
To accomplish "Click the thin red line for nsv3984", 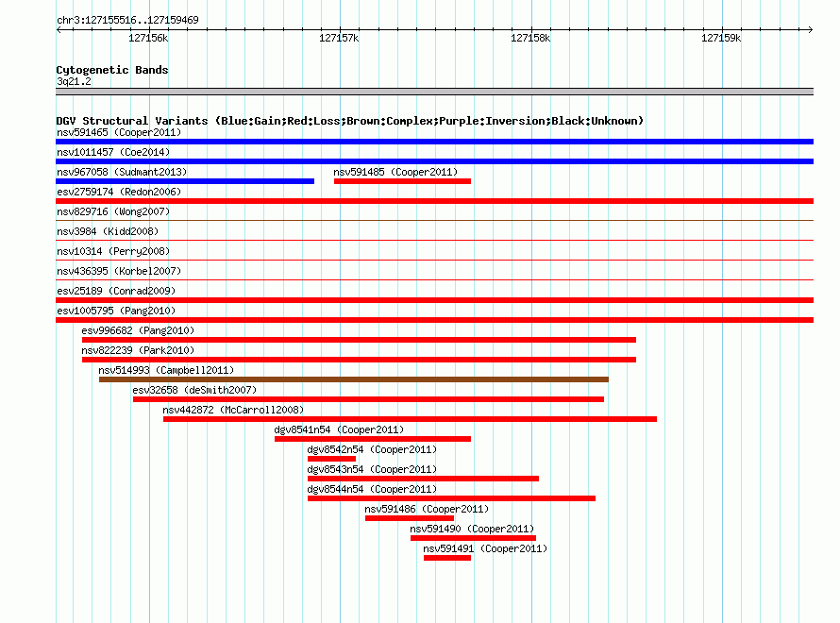I will point(434,240).
